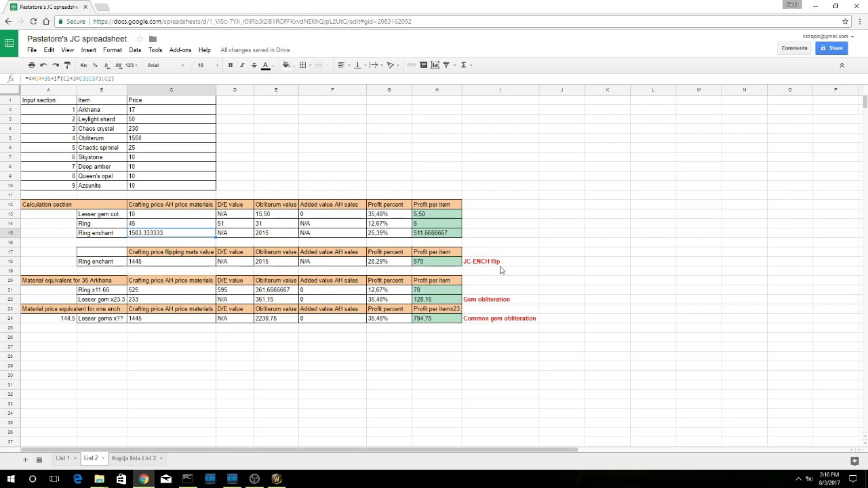Open File Explorer from the taskbar
The height and width of the screenshot is (488, 868).
click(x=99, y=479)
